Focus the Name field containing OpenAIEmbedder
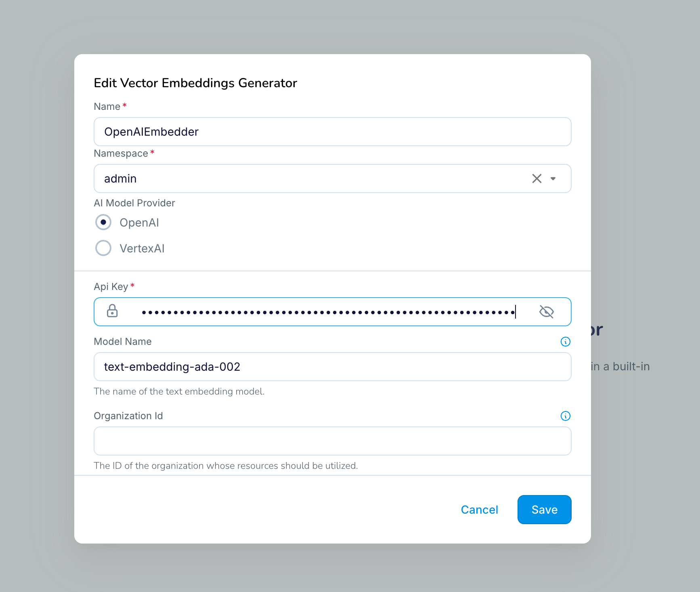 coord(332,132)
